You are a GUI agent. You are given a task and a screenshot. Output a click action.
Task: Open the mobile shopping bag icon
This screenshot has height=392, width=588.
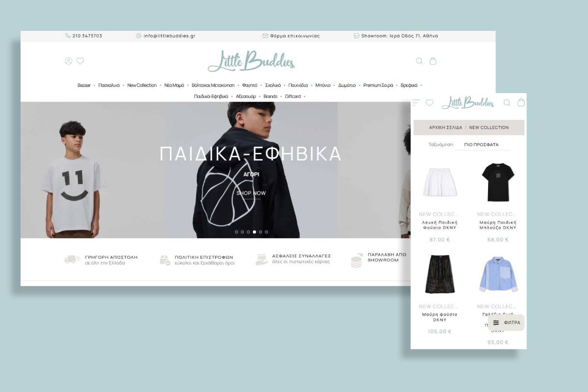[x=521, y=102]
